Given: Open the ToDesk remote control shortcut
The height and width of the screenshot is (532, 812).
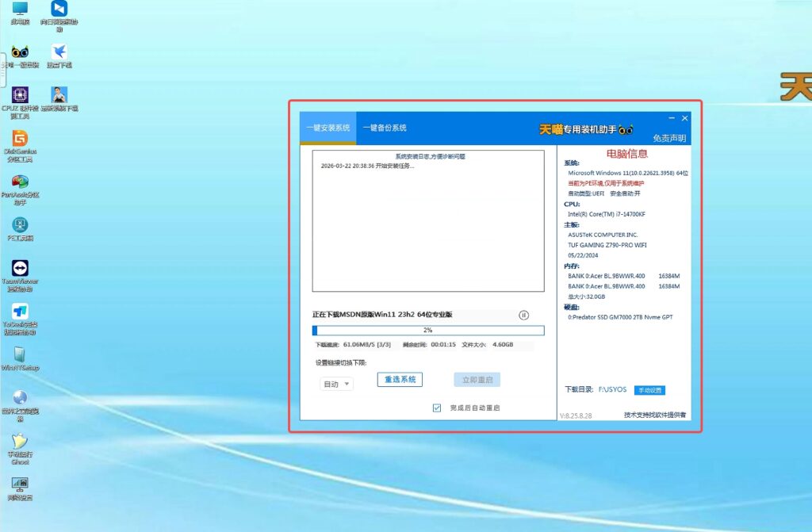Looking at the screenshot, I should (x=20, y=311).
